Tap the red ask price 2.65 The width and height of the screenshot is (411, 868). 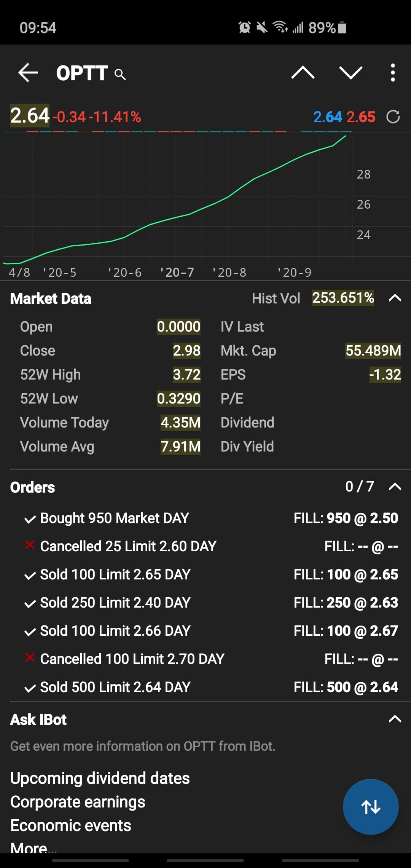coord(361,117)
